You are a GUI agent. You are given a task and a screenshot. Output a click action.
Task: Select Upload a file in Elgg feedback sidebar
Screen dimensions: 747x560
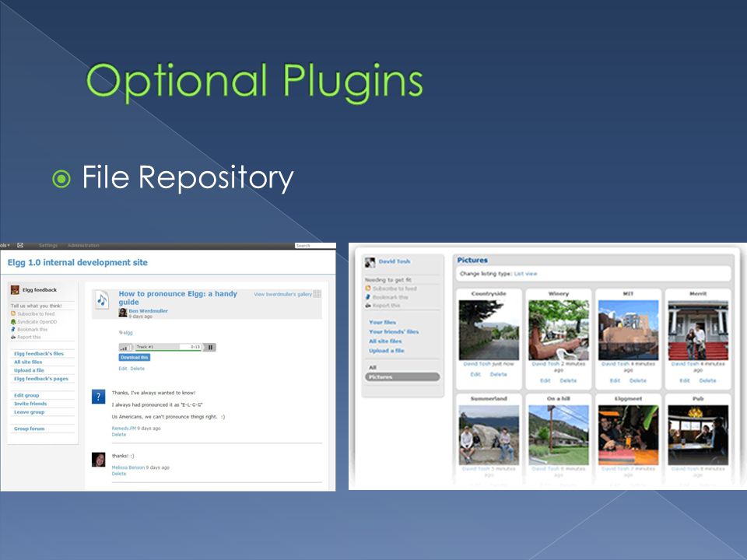pos(29,370)
